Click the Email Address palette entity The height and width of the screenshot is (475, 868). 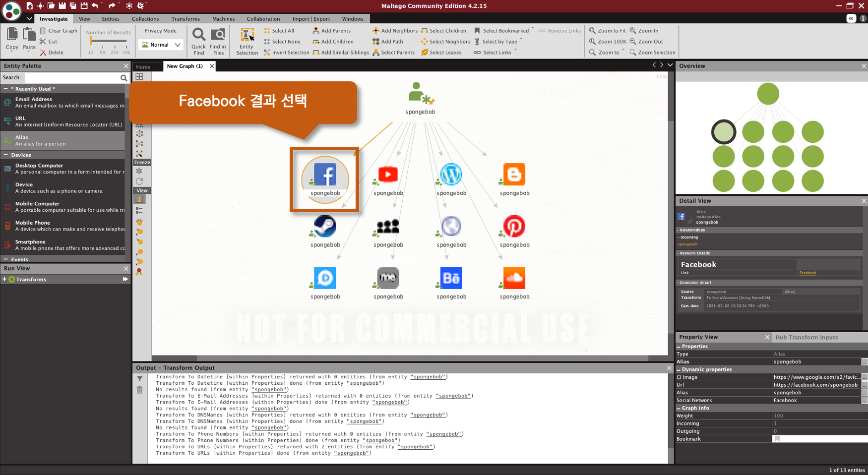click(62, 102)
